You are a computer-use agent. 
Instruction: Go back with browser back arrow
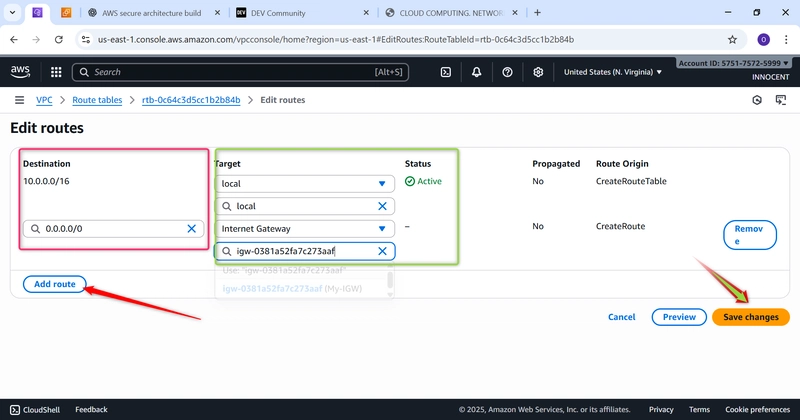click(x=14, y=39)
